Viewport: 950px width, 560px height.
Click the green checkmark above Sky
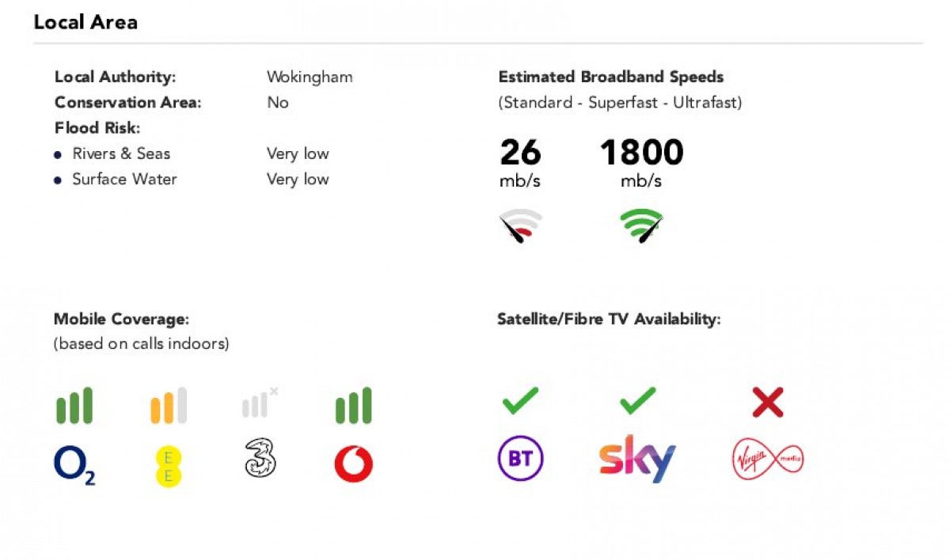point(637,400)
